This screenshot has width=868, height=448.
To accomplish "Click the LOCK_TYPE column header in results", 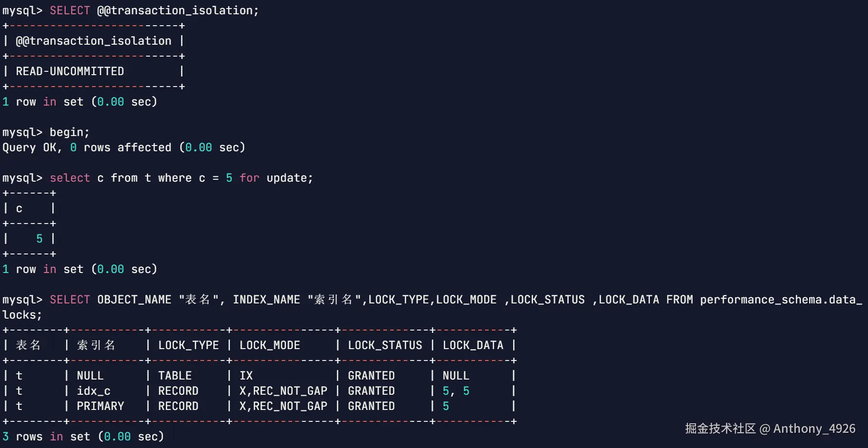I will (188, 345).
